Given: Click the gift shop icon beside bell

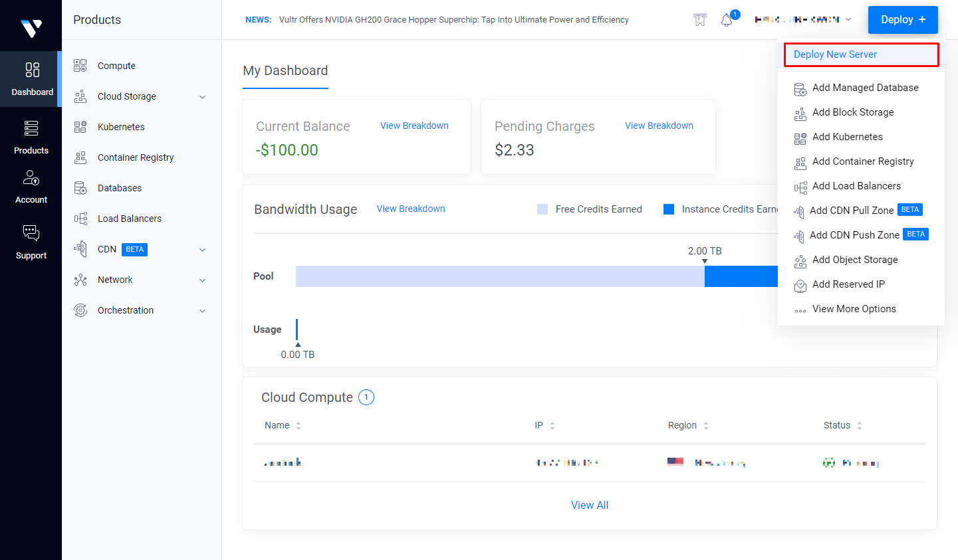Looking at the screenshot, I should (x=700, y=20).
